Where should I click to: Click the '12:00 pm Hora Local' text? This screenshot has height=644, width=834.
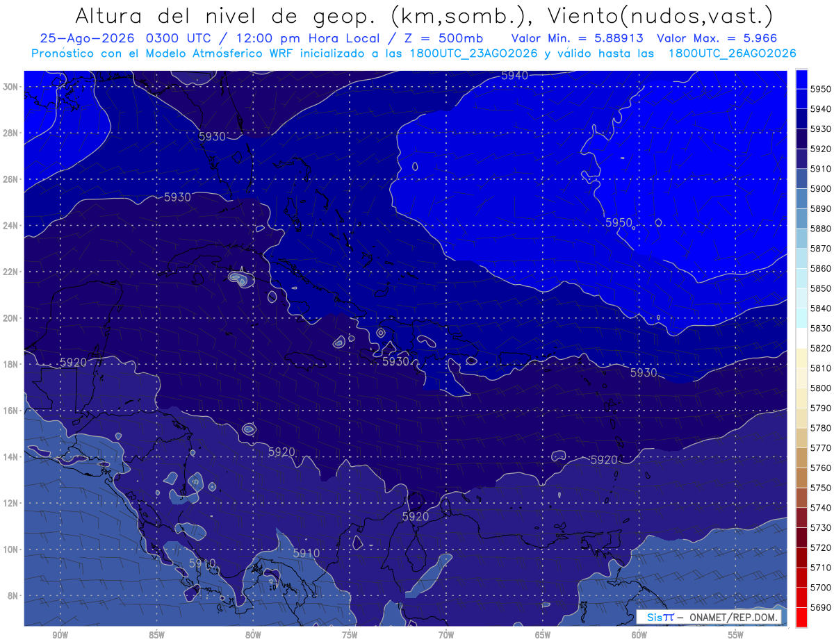(306, 38)
